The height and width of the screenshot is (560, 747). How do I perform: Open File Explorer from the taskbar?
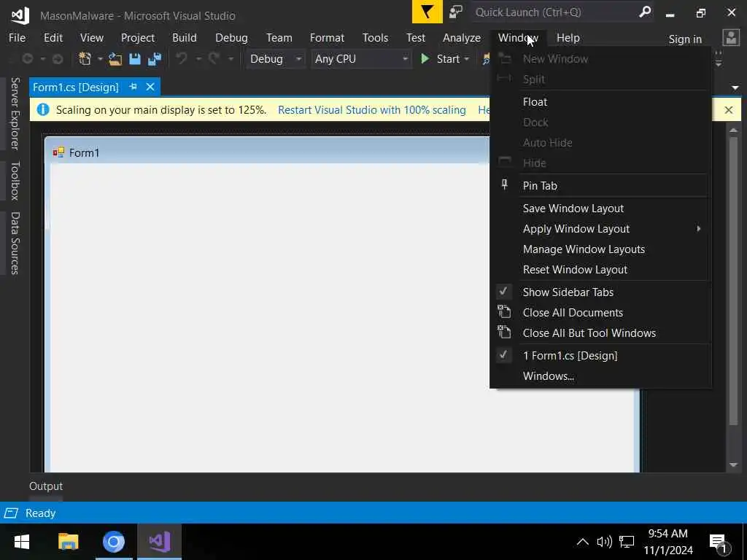coord(68,542)
